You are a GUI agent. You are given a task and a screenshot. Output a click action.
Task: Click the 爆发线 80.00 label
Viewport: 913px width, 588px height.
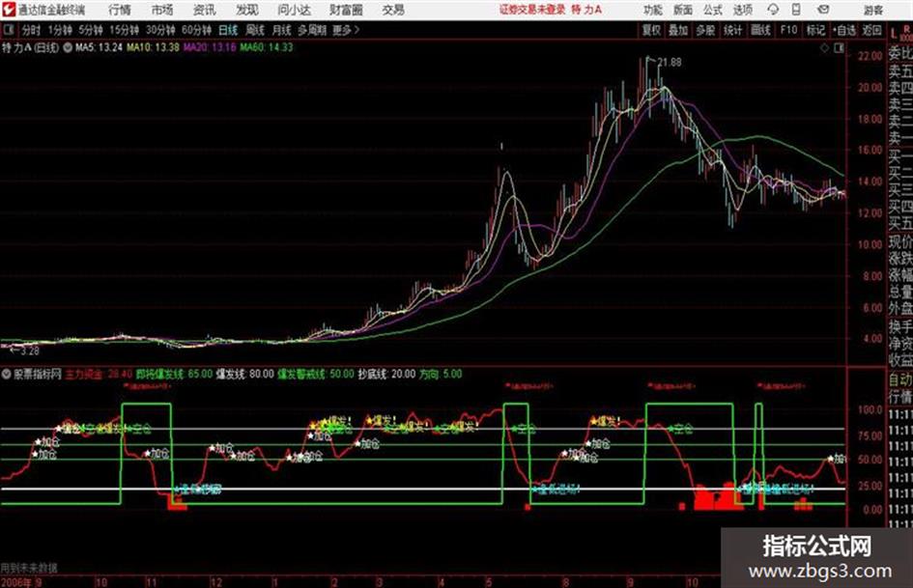(244, 374)
